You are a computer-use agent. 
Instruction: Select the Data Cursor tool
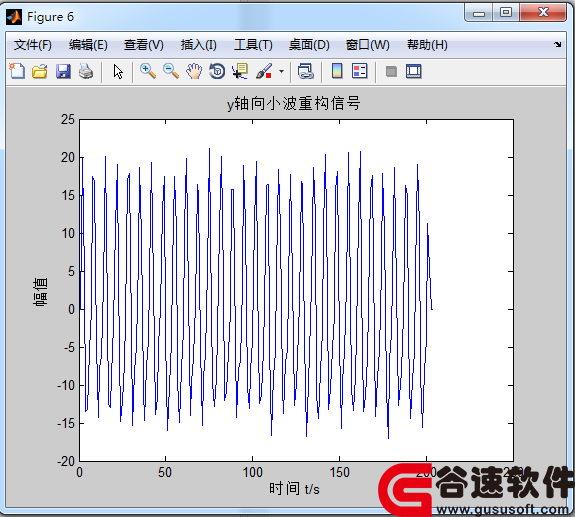pos(240,71)
